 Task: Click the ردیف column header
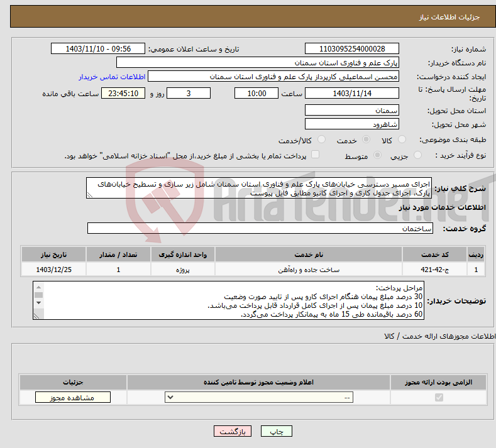(x=476, y=254)
